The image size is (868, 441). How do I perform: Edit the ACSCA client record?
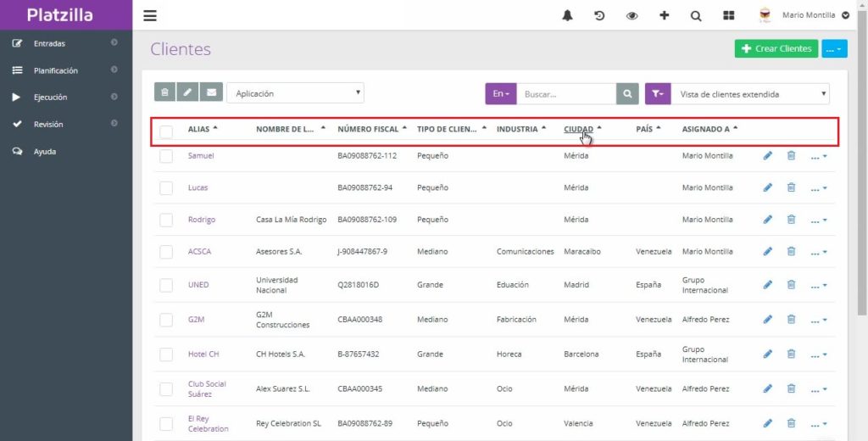tap(768, 252)
